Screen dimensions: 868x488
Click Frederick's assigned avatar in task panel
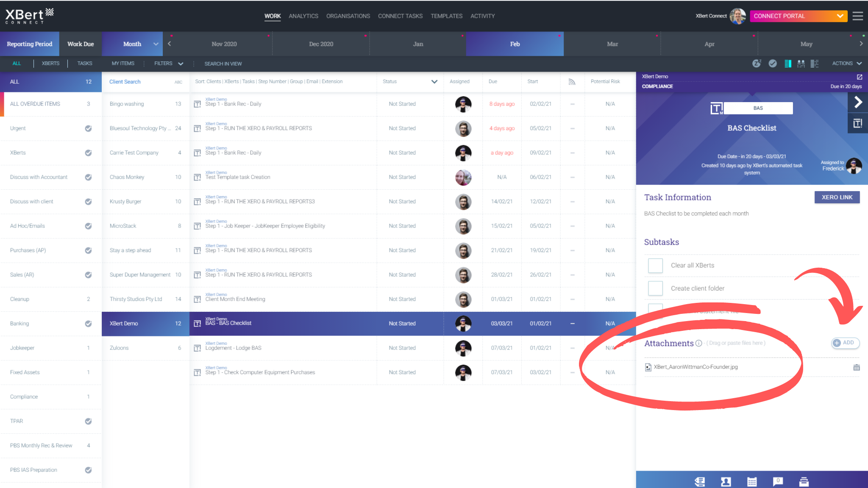[854, 166]
